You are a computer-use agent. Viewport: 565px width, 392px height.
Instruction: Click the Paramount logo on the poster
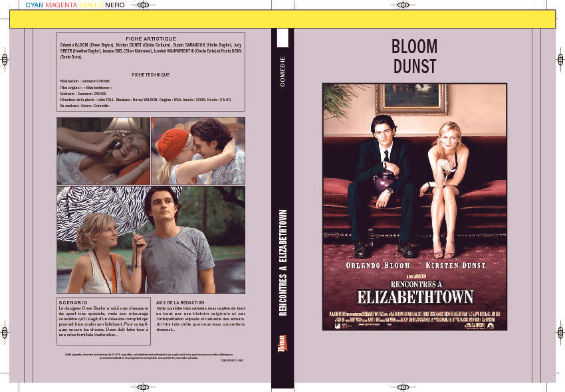pos(491,326)
